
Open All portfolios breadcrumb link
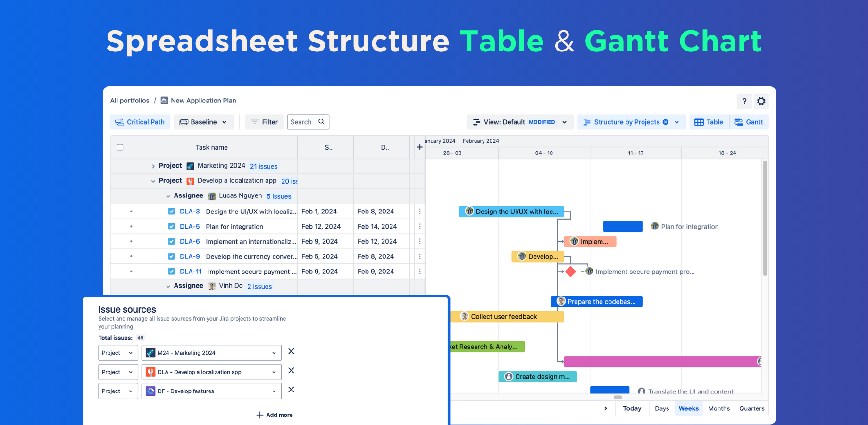click(x=130, y=101)
